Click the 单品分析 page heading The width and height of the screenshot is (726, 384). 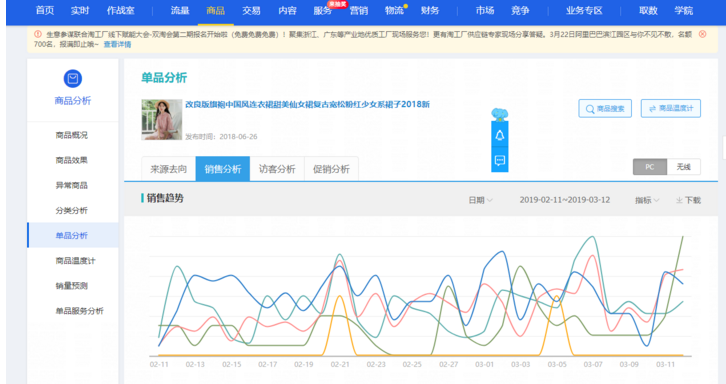point(164,77)
